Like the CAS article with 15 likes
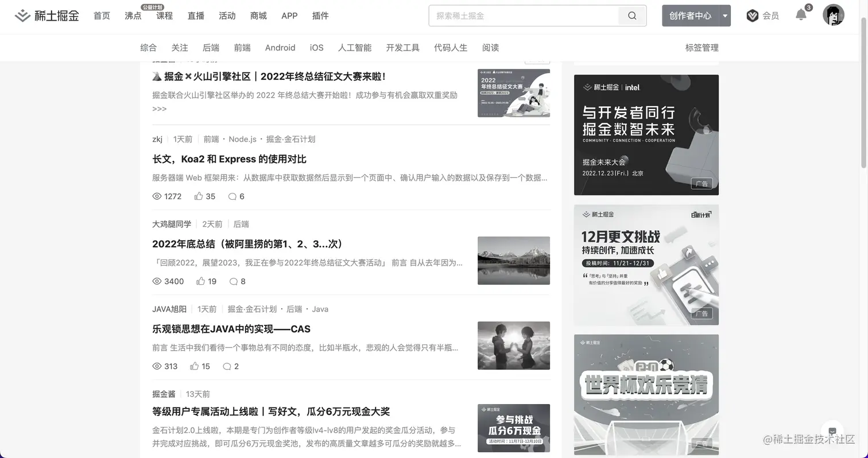 pyautogui.click(x=194, y=366)
